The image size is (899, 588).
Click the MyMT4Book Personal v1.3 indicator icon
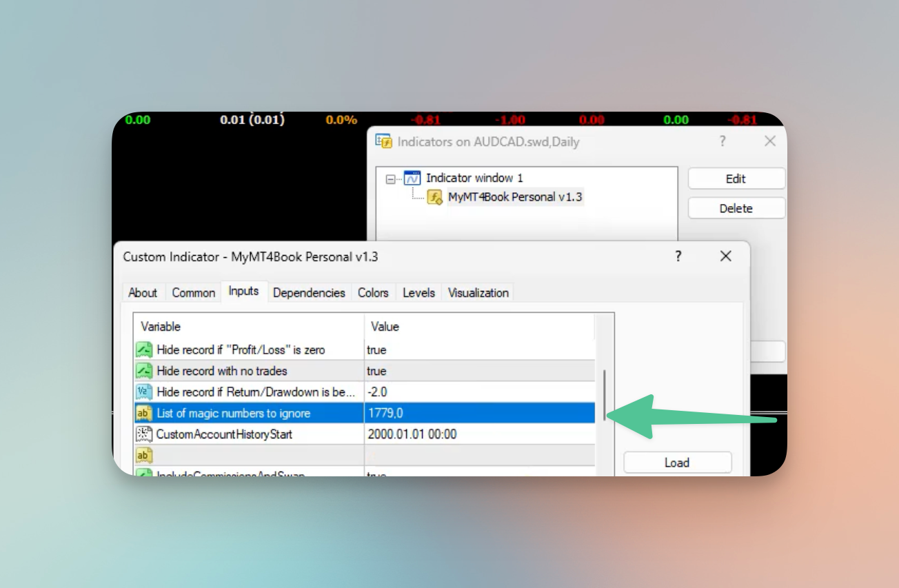(435, 197)
